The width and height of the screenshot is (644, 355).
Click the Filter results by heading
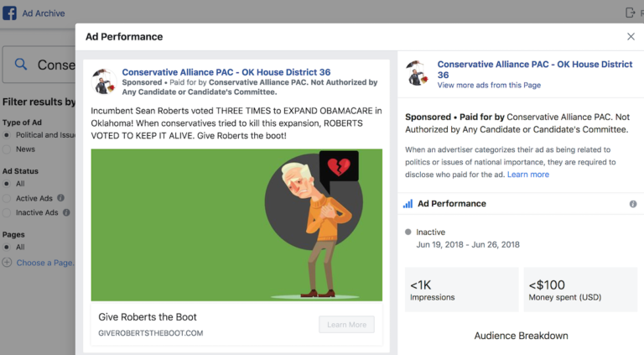(39, 102)
